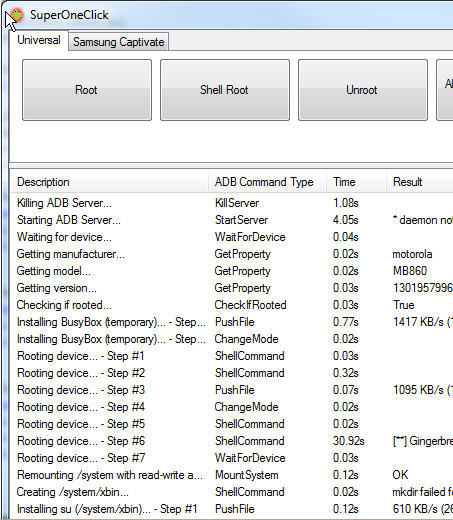This screenshot has height=520, width=453.
Task: Click the '4.05s' time cell
Action: 346,220
